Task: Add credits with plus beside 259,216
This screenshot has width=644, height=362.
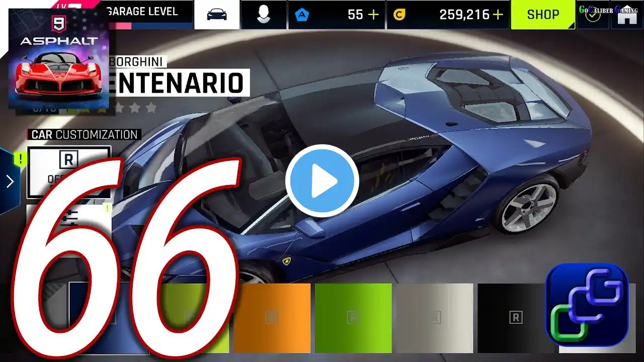Action: coord(498,15)
